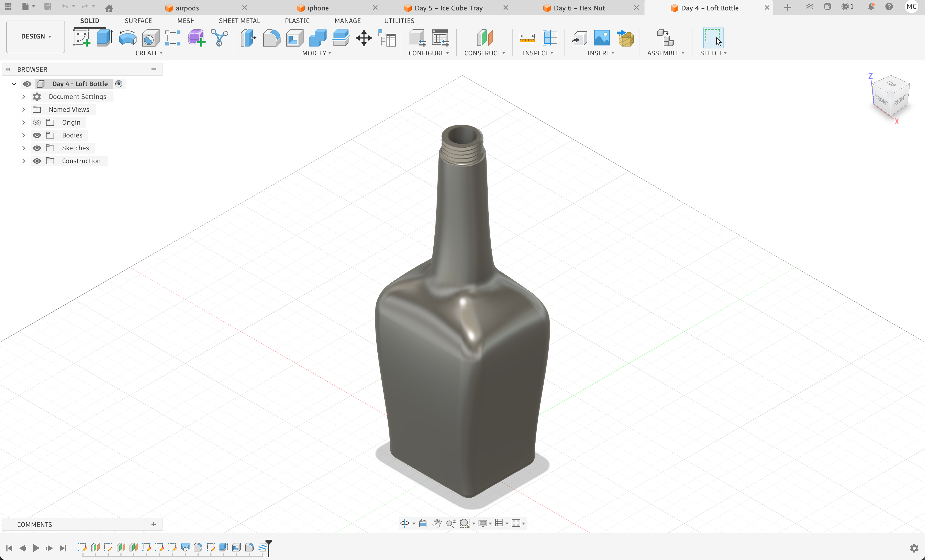Open timeline settings gear
Viewport: 925px width, 560px height.
[x=914, y=548]
